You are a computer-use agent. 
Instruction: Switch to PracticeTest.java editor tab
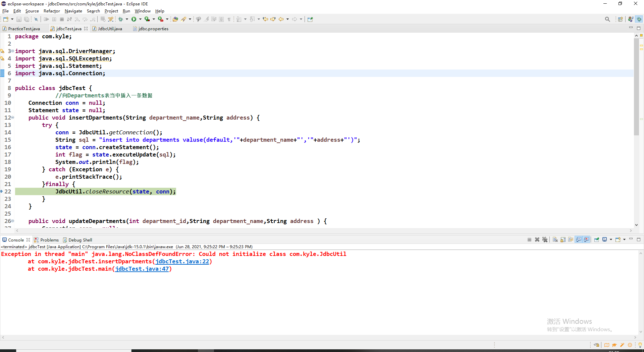[x=23, y=29]
